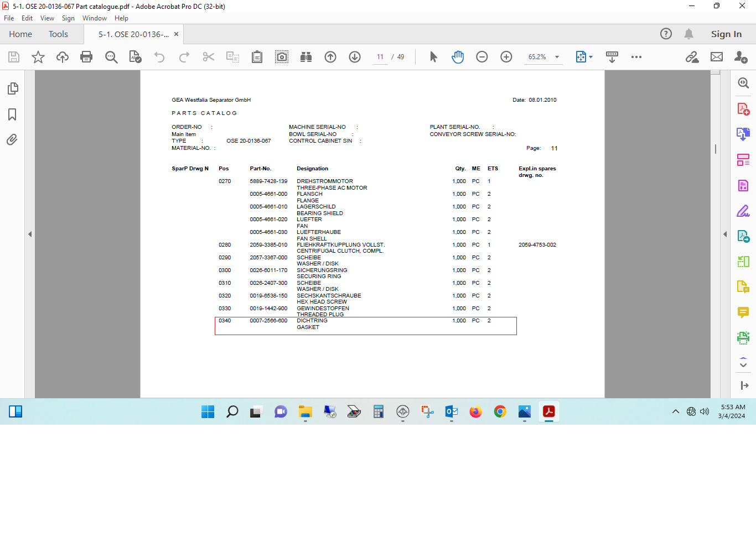Image resolution: width=756 pixels, height=553 pixels.
Task: Open the zoom level 65.2% dropdown
Action: (x=557, y=57)
